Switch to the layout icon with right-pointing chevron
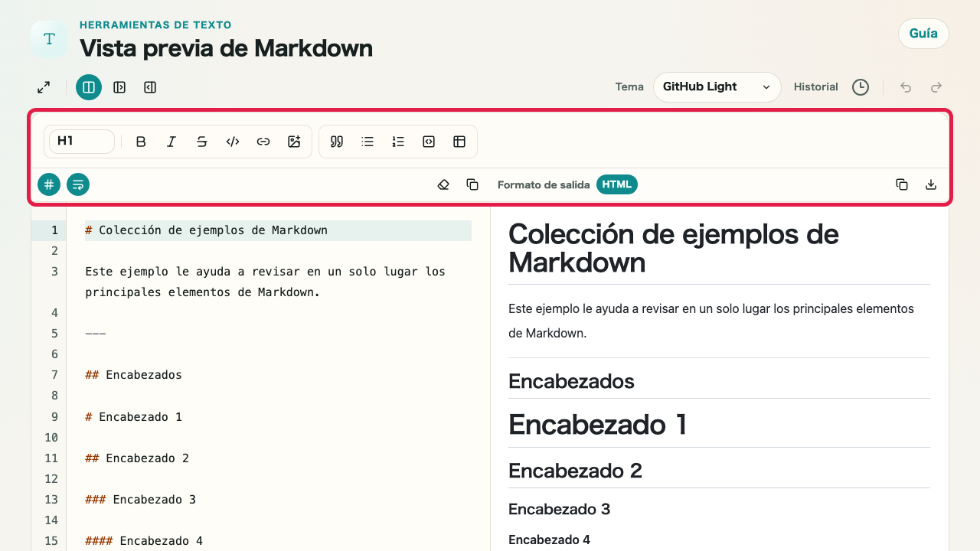The width and height of the screenshot is (980, 551). (119, 87)
